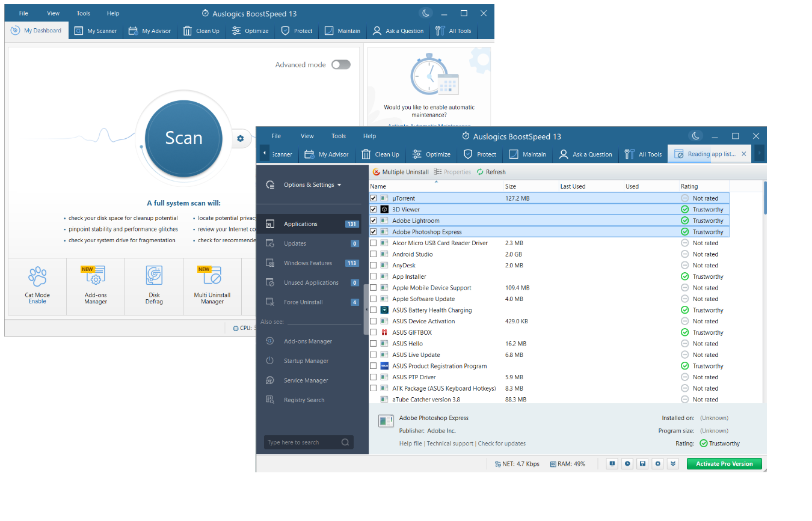
Task: Open My Advisor tab in front window
Action: (327, 154)
